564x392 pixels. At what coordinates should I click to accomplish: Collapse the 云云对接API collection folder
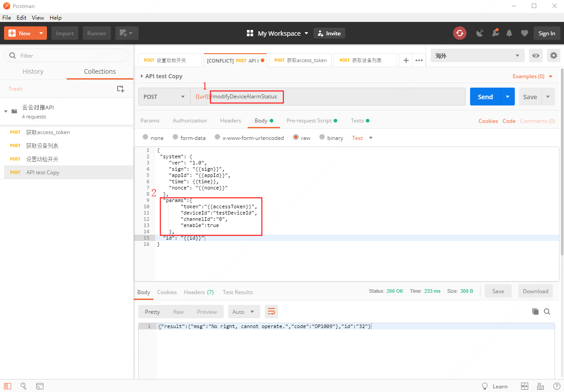[x=6, y=111]
